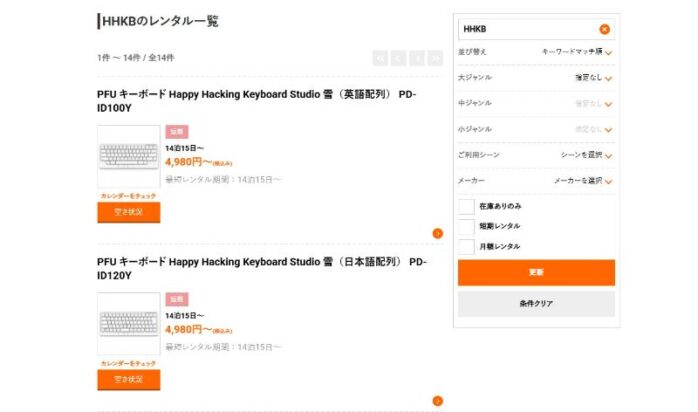Click the pink 短期 badge on PD-ID120Y
The width and height of the screenshot is (698, 412).
point(177,299)
